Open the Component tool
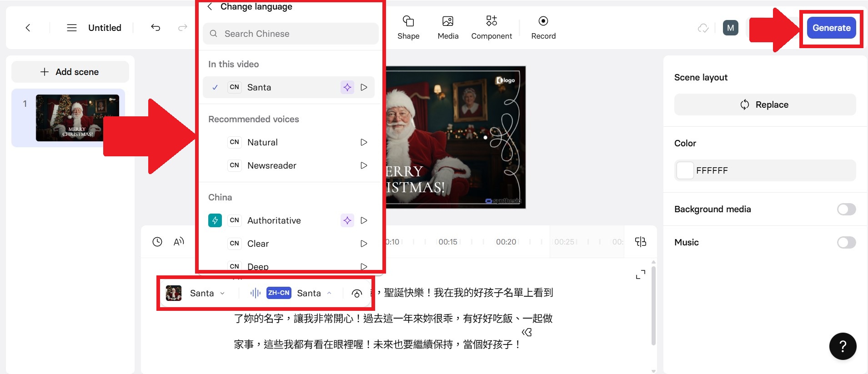 (492, 27)
